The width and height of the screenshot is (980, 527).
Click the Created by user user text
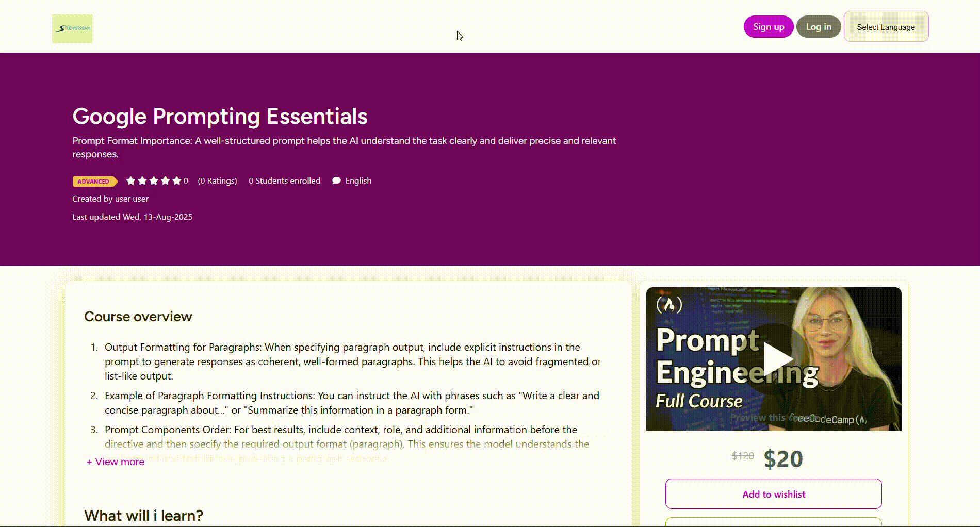click(110, 199)
